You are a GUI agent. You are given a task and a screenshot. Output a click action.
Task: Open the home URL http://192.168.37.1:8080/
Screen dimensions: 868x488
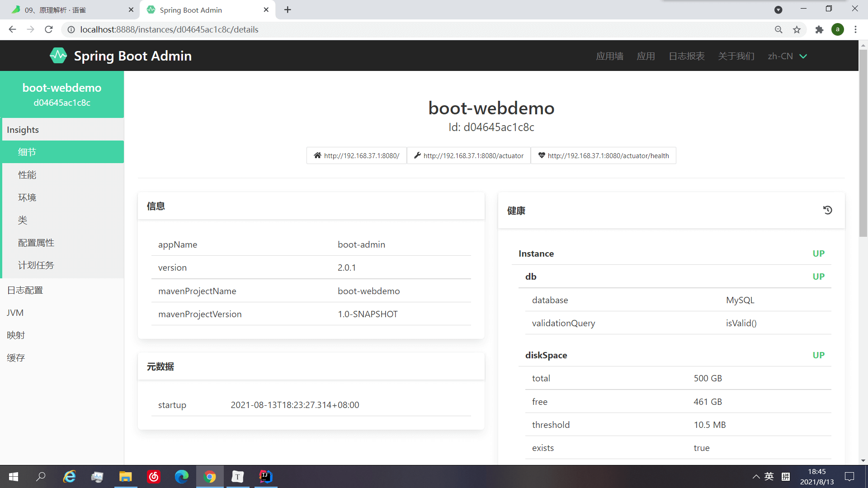click(356, 155)
